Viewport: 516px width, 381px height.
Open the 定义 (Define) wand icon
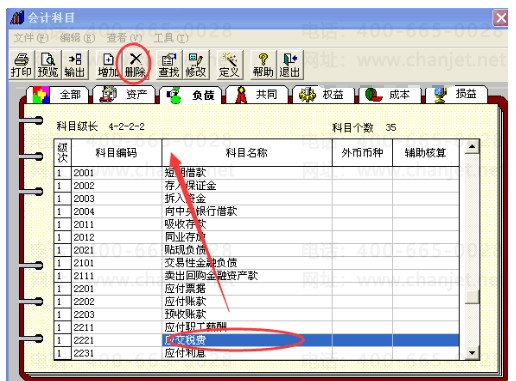229,65
